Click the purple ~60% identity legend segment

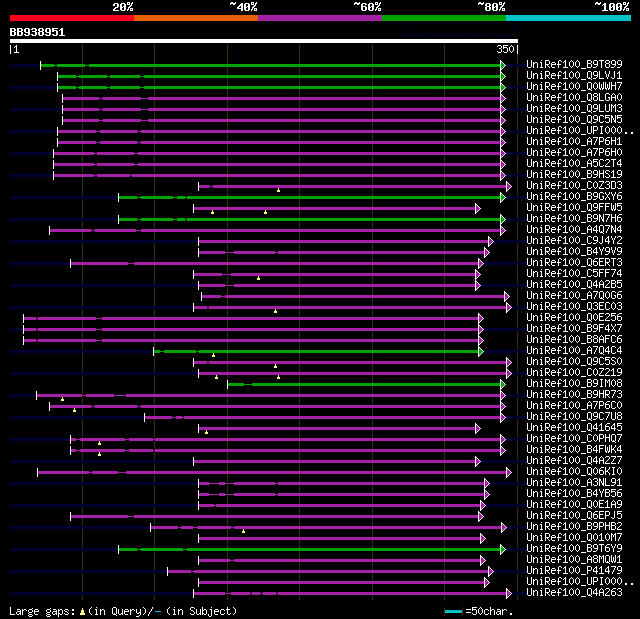coord(320,18)
